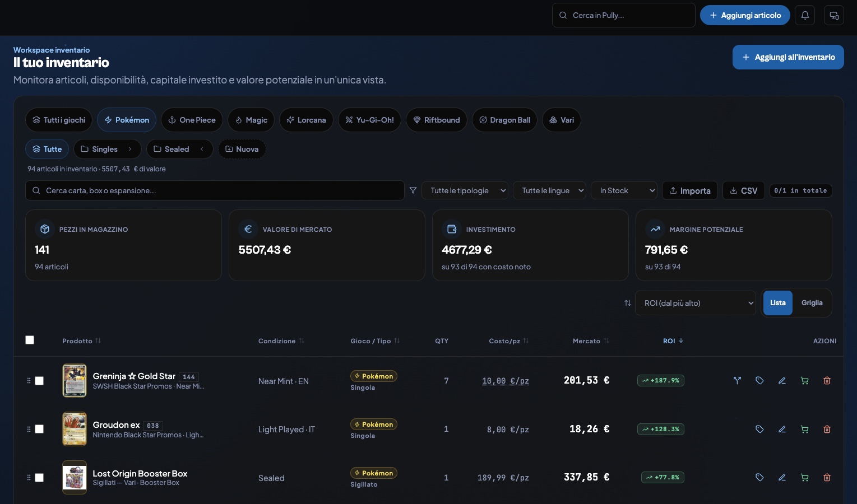The width and height of the screenshot is (857, 504).
Task: Show the Tutte folder
Action: [x=47, y=149]
